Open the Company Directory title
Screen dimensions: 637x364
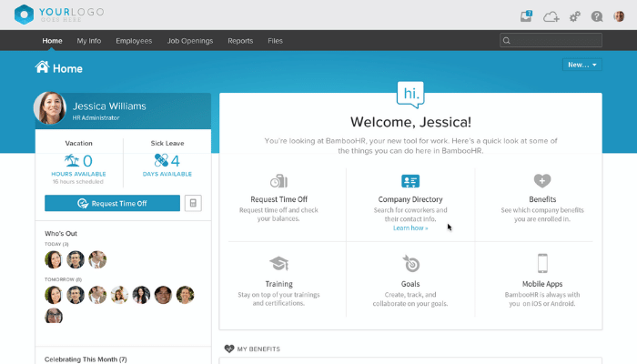tap(410, 199)
